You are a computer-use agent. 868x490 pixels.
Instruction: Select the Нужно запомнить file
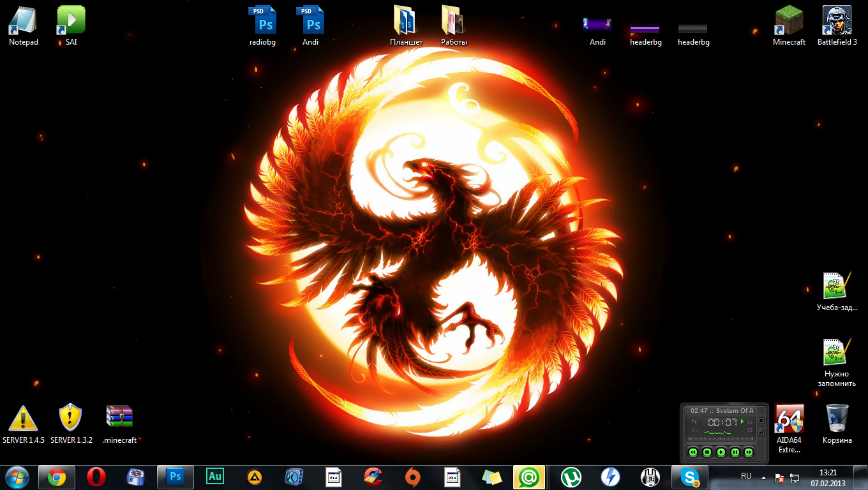pos(837,362)
